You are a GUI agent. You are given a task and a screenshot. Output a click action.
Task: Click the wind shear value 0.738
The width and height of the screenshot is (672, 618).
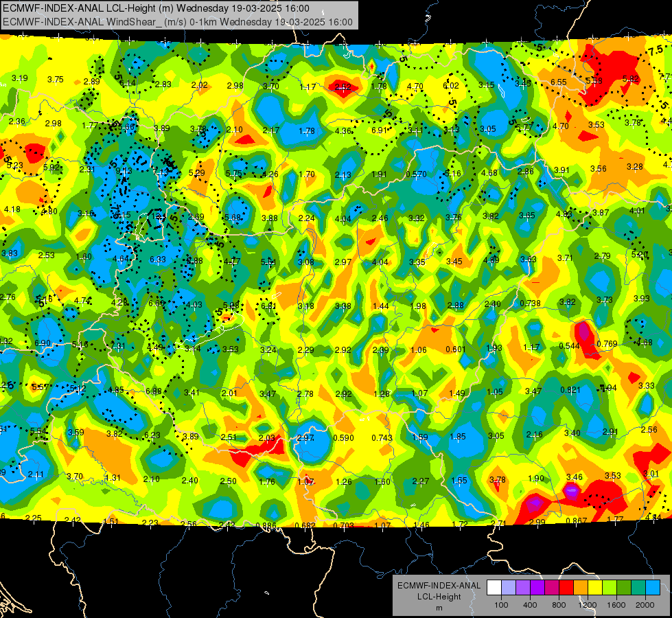(x=530, y=304)
